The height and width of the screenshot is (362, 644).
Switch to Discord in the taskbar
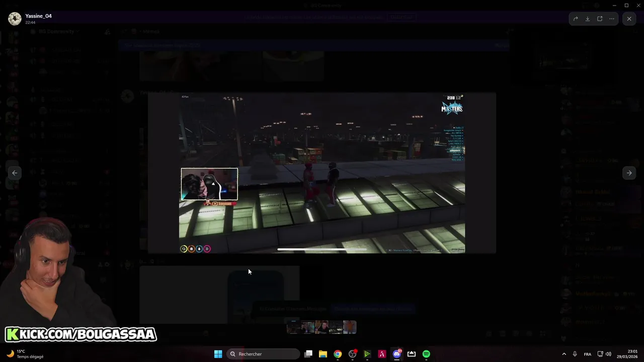point(397,354)
